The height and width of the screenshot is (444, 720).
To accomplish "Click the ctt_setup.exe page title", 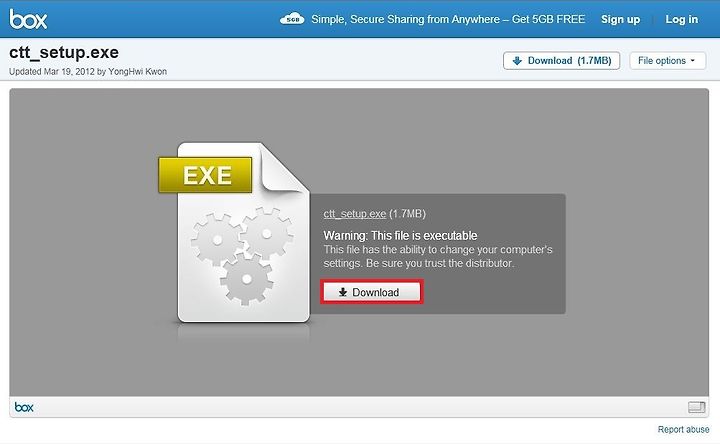I will [x=64, y=53].
